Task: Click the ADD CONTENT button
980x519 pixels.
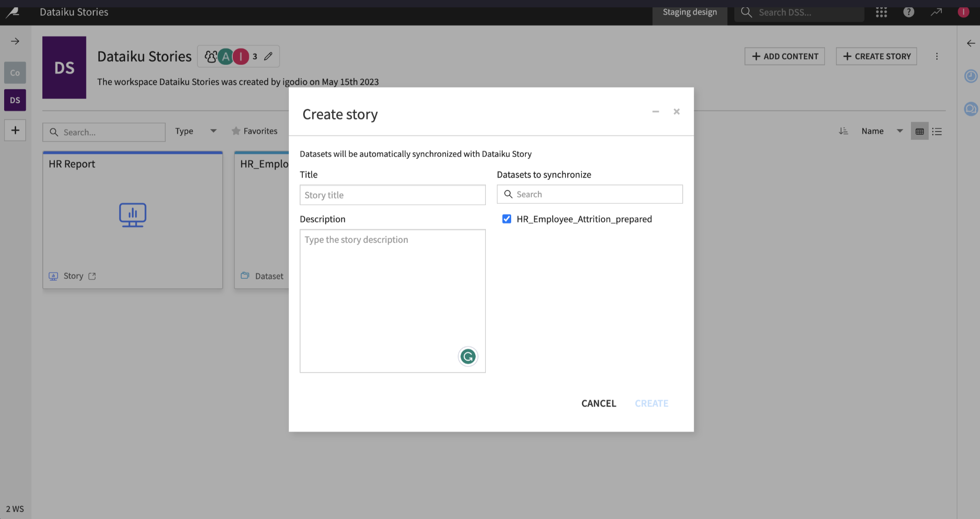Action: (785, 56)
